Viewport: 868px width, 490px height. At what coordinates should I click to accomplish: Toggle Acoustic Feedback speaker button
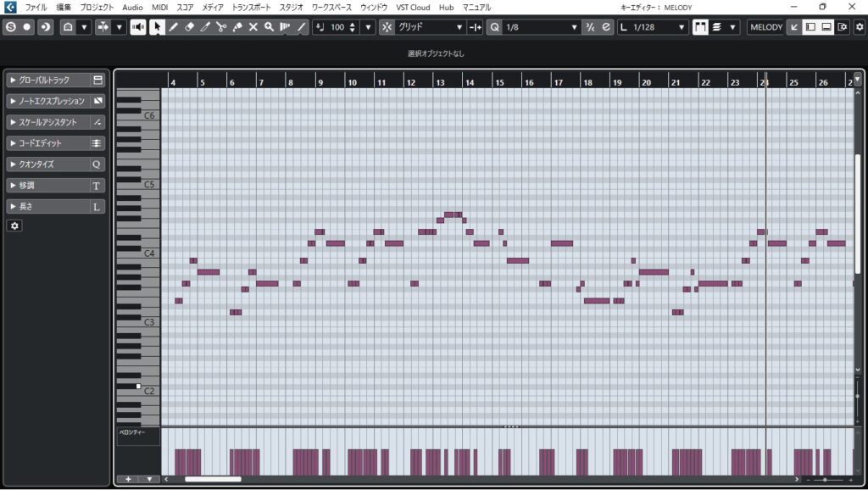coord(137,27)
